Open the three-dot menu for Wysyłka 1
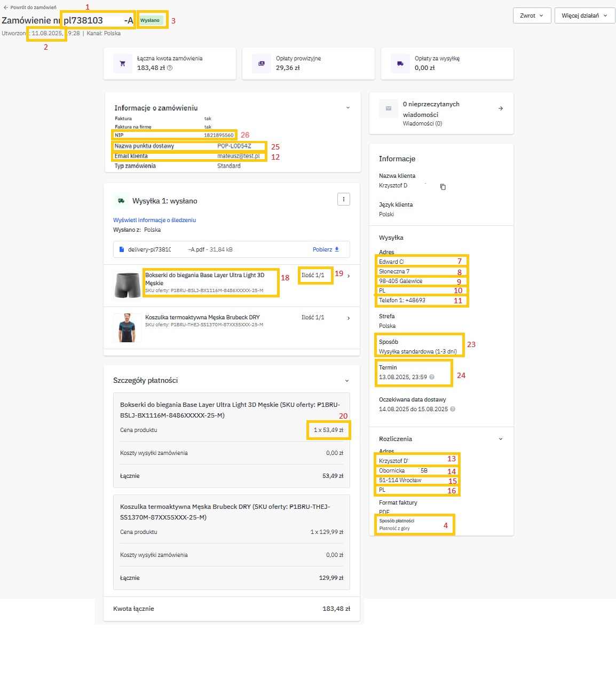The width and height of the screenshot is (616, 692). pyautogui.click(x=344, y=199)
